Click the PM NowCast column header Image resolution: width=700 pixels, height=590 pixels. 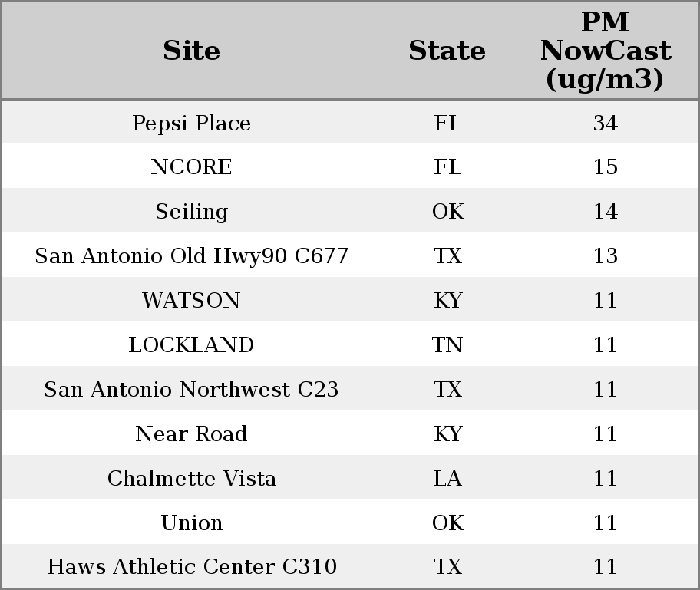(605, 51)
